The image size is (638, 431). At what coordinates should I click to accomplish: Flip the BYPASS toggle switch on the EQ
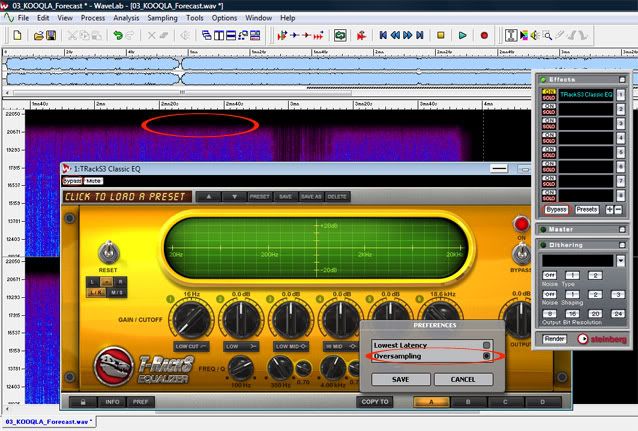(x=521, y=254)
